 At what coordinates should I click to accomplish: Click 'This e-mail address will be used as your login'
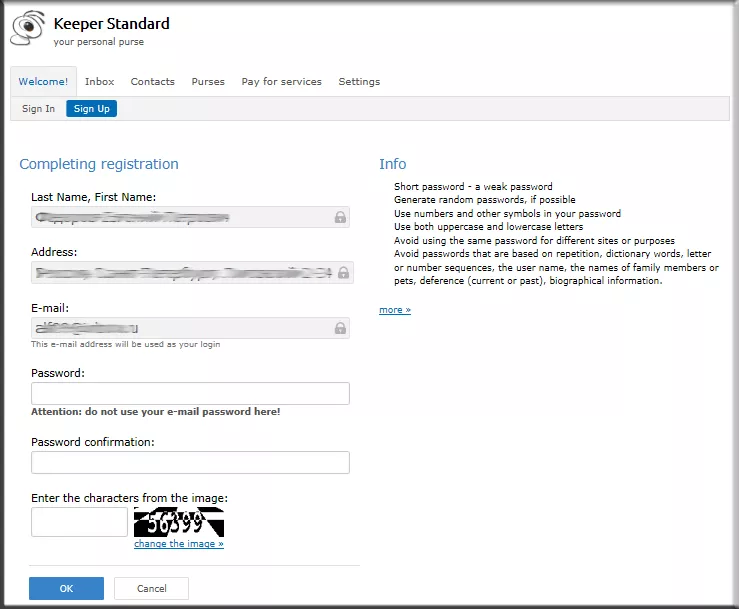(125, 344)
